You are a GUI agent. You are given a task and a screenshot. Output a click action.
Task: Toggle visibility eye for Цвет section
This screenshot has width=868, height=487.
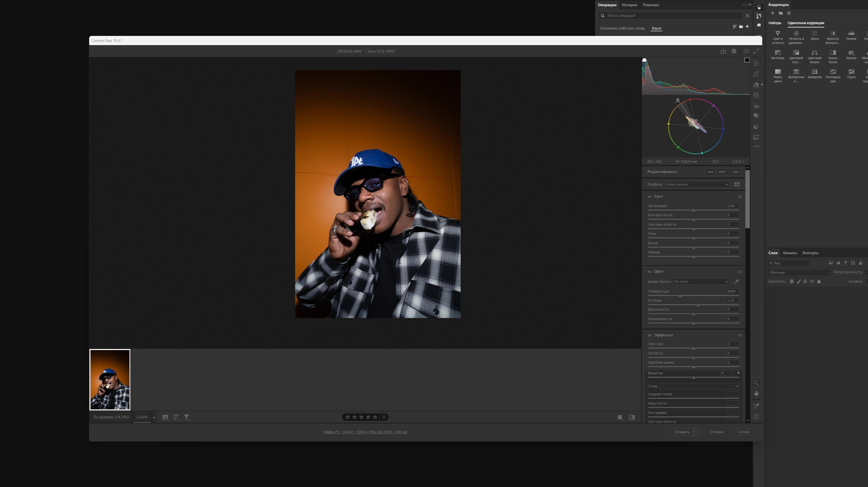(739, 272)
